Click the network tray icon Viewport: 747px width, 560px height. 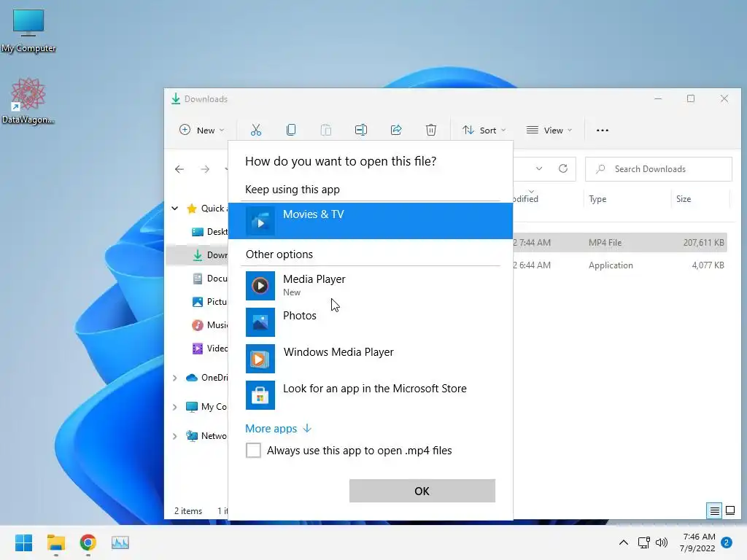643,542
